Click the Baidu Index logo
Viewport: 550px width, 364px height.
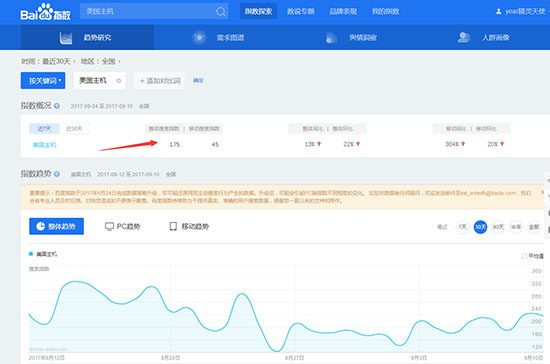point(45,12)
